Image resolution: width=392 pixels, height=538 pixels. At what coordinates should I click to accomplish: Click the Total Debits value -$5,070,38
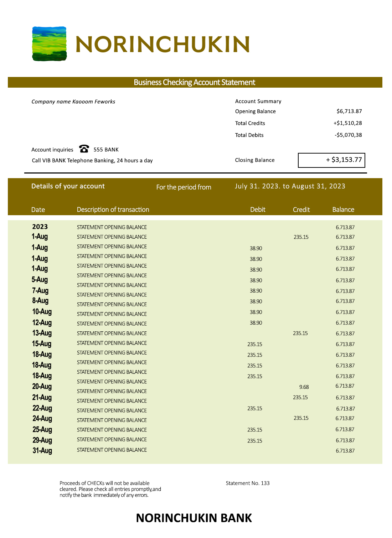(348, 135)
